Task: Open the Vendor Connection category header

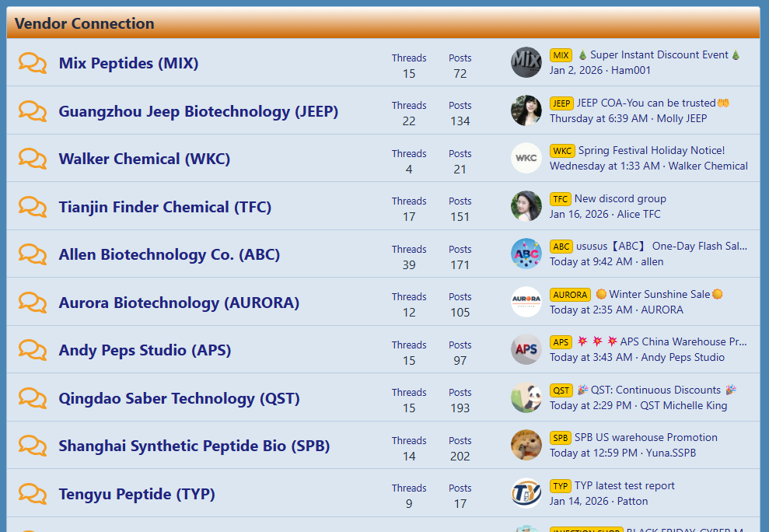Action: click(85, 23)
